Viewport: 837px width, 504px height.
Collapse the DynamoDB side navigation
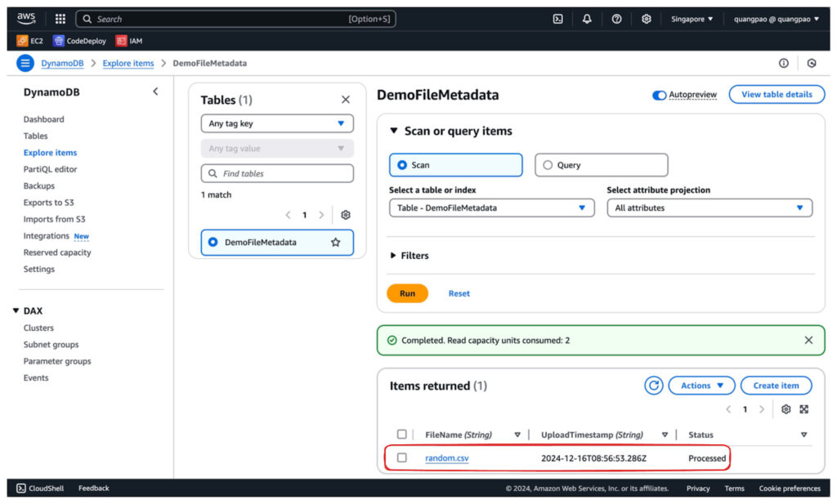pos(155,91)
